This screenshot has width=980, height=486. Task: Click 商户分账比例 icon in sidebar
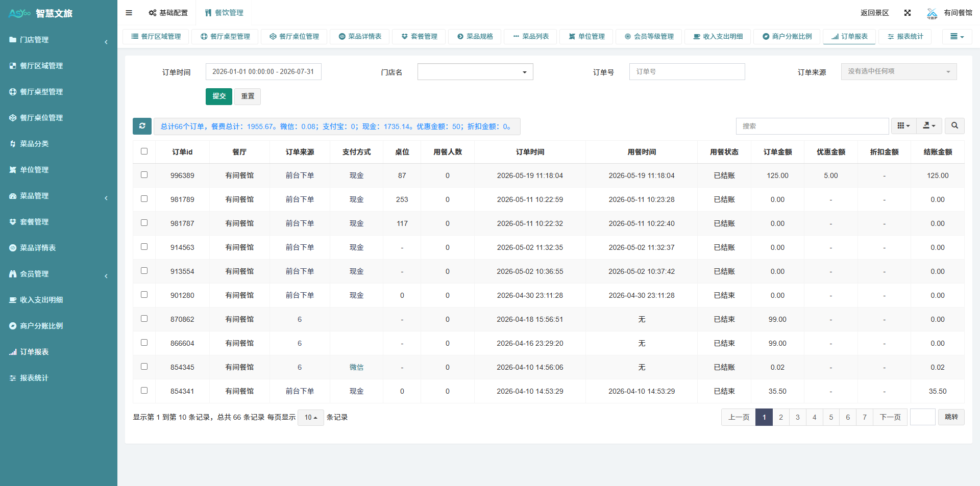(x=13, y=326)
